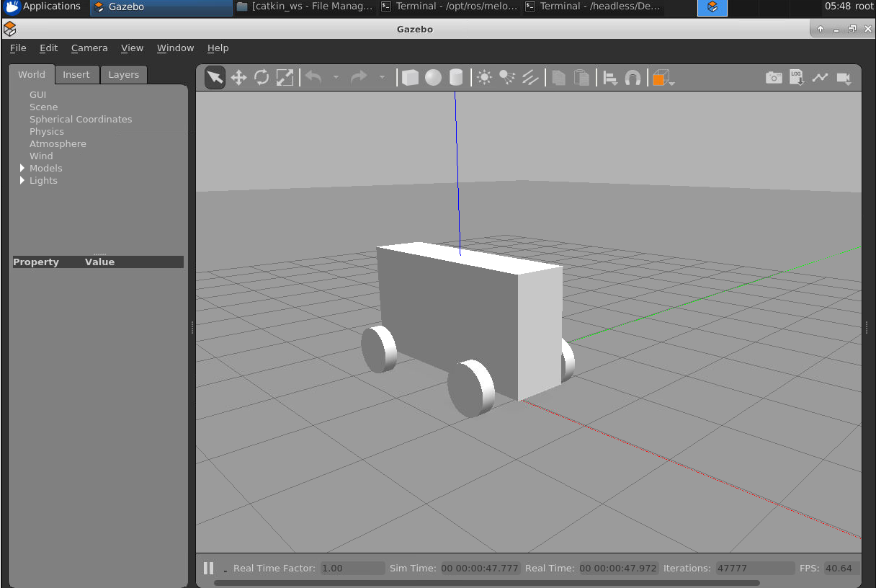This screenshot has height=588, width=876.
Task: Switch to the World tab
Action: click(32, 74)
